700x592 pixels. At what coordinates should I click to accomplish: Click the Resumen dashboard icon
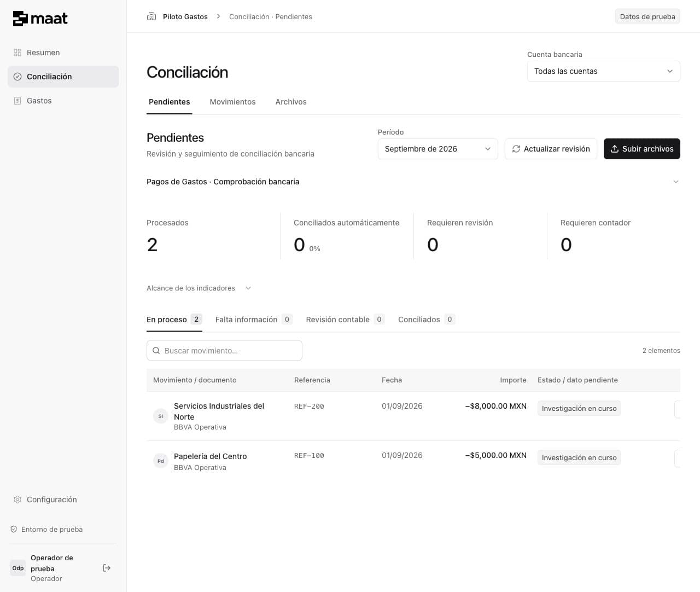[x=17, y=53]
